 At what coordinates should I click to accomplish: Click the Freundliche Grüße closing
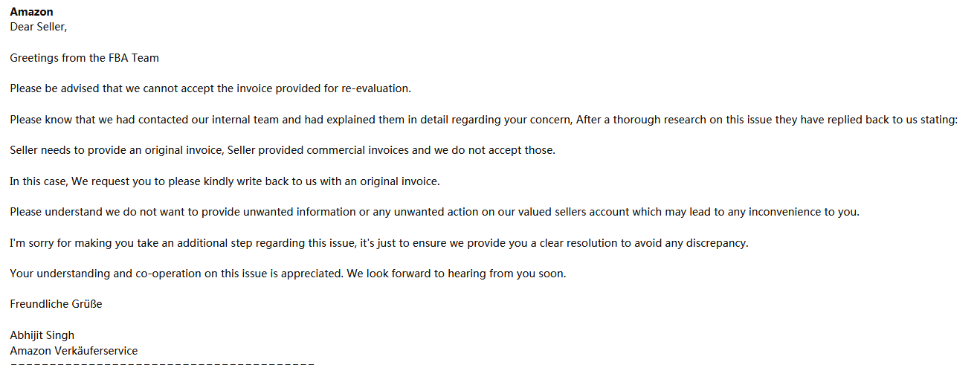point(56,304)
